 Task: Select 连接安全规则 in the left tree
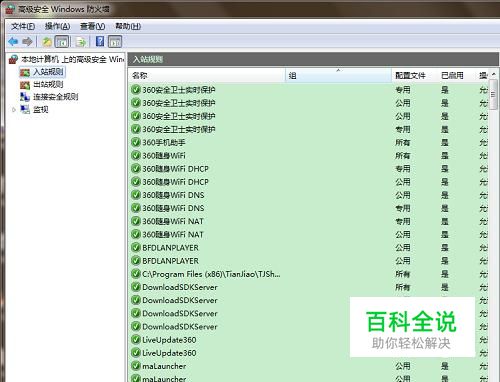click(x=56, y=97)
